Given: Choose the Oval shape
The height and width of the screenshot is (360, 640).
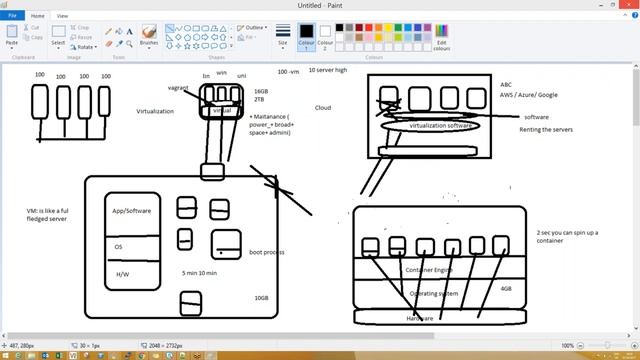Looking at the screenshot, I should pos(187,28).
